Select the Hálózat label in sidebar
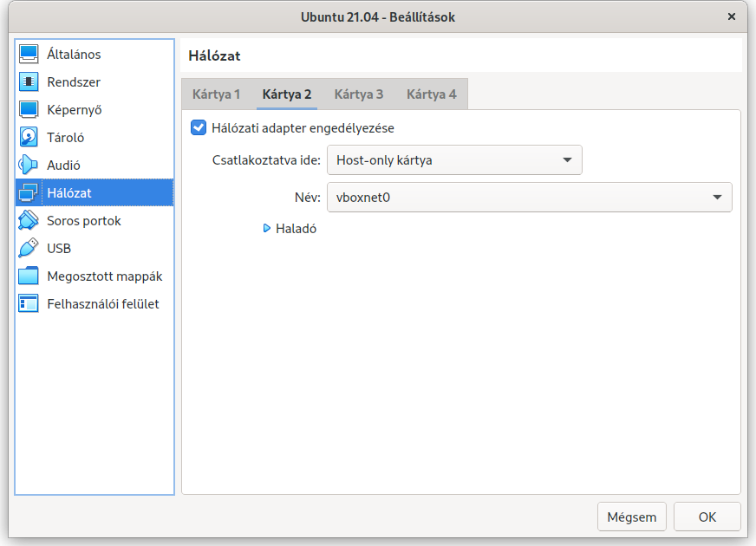Viewport: 756px width, 546px height. click(x=69, y=192)
